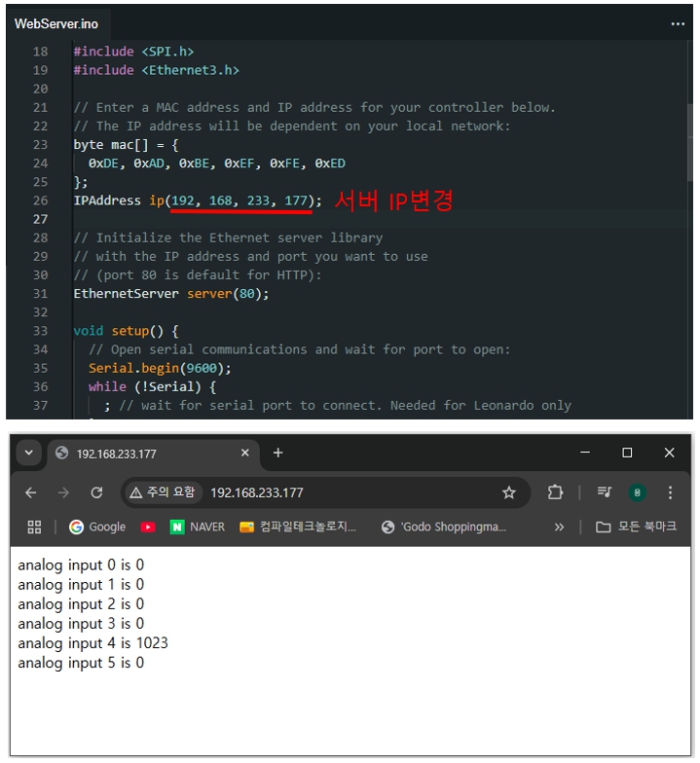The width and height of the screenshot is (700, 763).
Task: Click the tab search dropdown arrow
Action: [28, 454]
